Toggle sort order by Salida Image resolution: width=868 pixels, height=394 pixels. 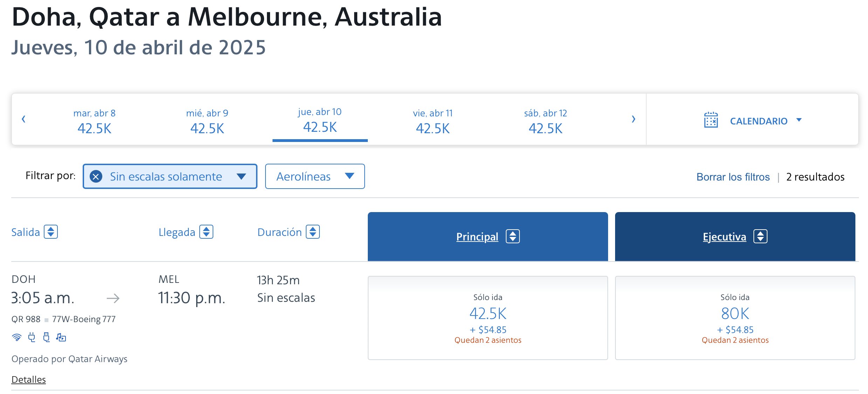pos(51,232)
